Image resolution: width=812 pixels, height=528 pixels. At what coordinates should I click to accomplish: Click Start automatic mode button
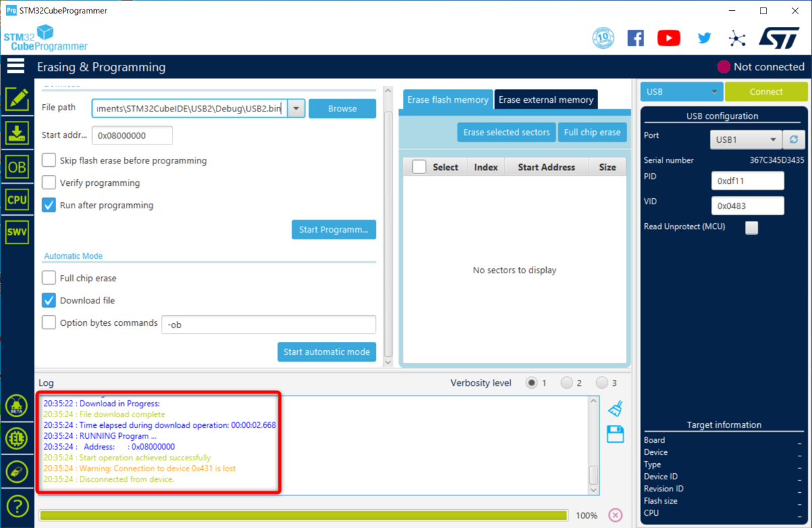[327, 352]
